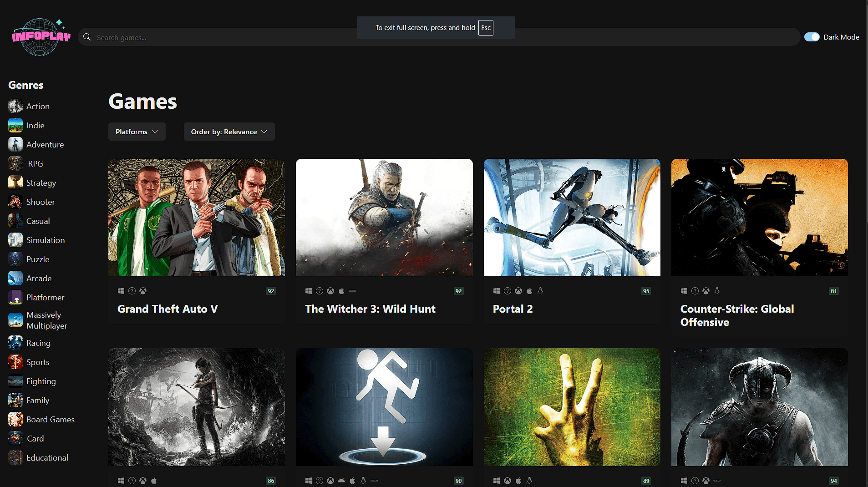868x487 pixels.
Task: Click the Strategy genre thumbnail icon
Action: click(15, 183)
